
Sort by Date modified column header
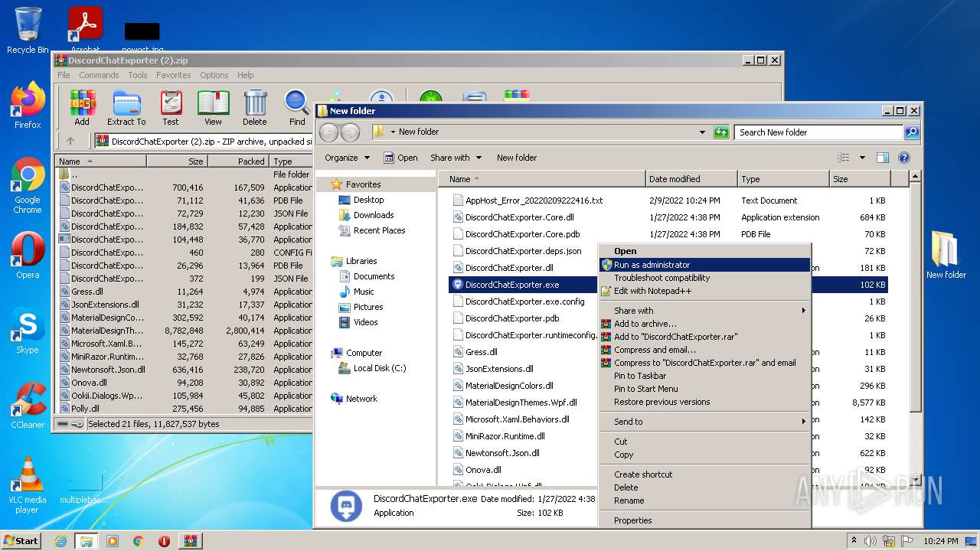(x=691, y=179)
